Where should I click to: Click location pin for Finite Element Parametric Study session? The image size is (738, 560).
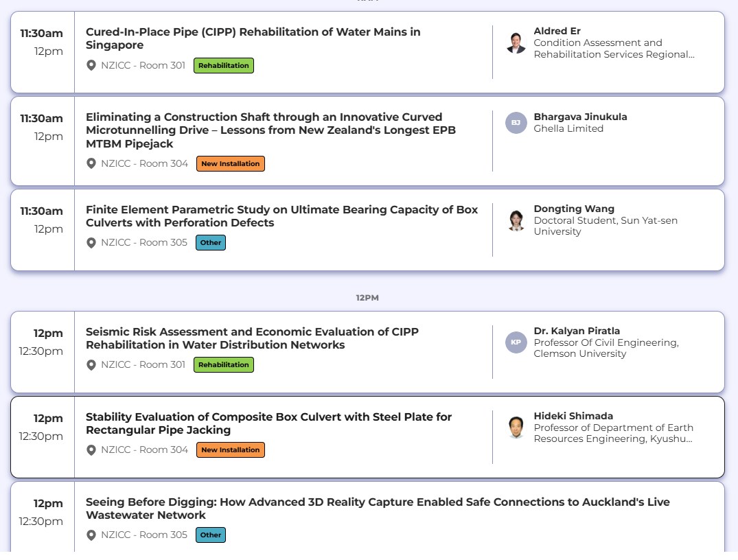click(x=91, y=242)
